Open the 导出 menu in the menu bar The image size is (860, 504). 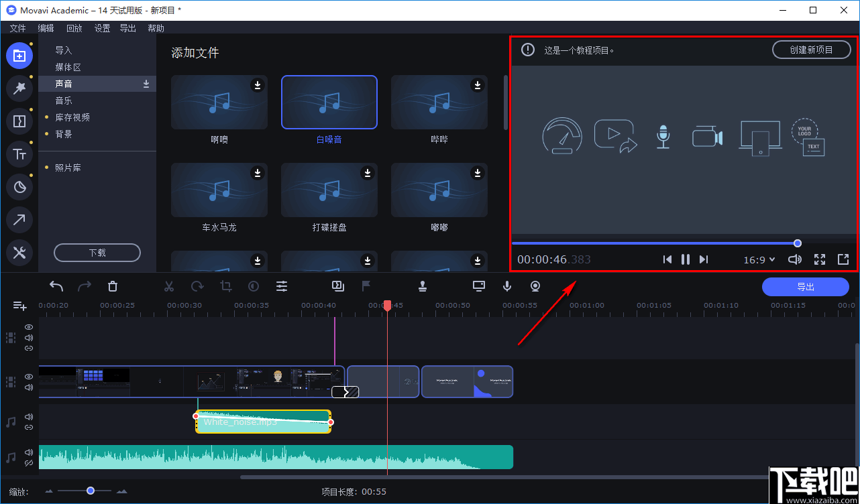pos(127,28)
